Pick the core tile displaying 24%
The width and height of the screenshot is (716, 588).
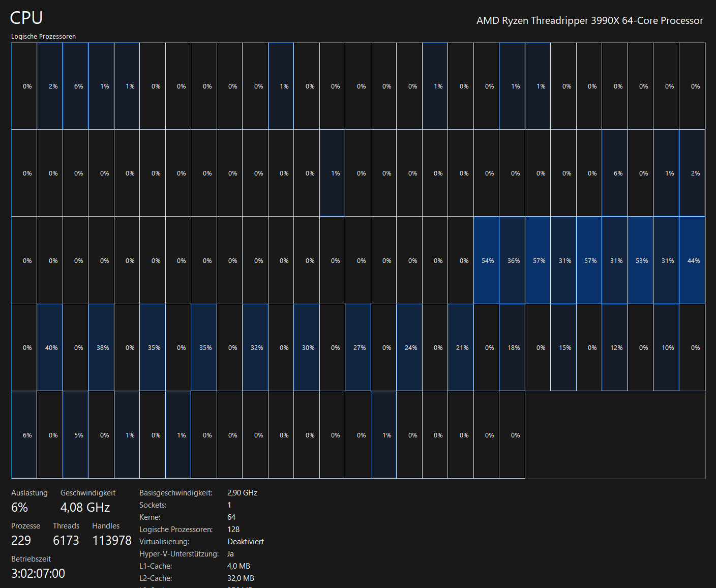coord(410,348)
